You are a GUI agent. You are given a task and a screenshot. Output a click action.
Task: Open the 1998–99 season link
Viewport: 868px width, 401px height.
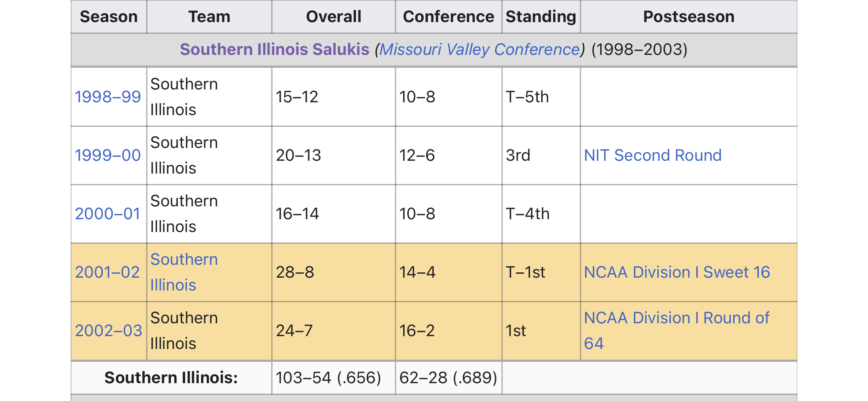pyautogui.click(x=108, y=97)
